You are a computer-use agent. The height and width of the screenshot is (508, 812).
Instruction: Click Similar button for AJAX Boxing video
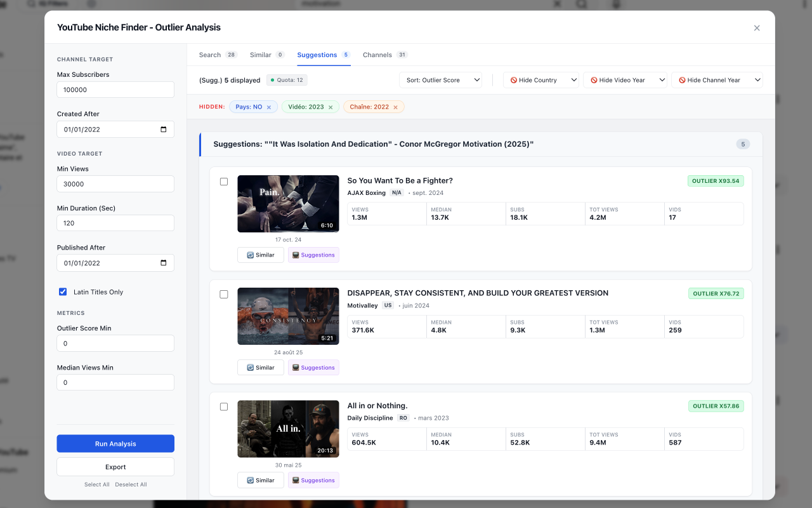point(261,255)
